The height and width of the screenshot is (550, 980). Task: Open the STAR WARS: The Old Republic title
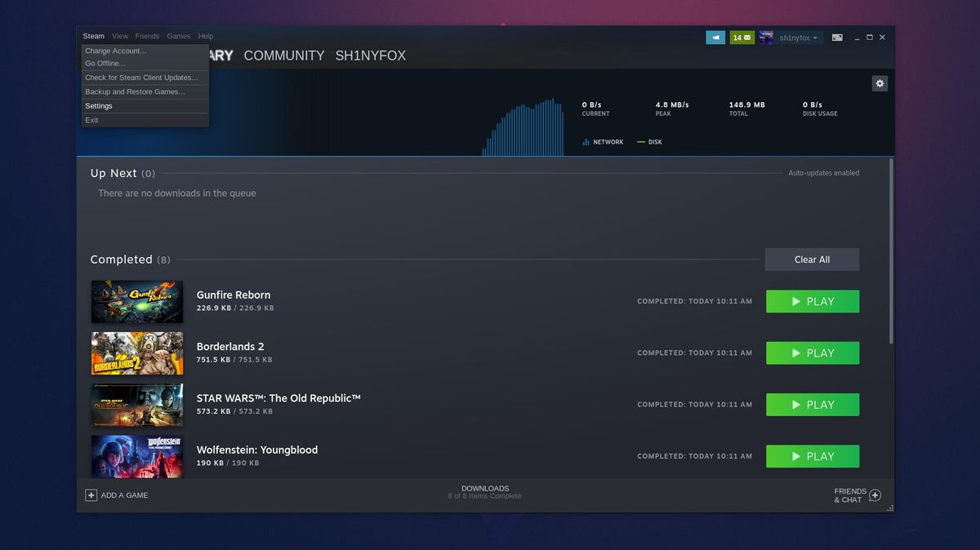pos(278,398)
